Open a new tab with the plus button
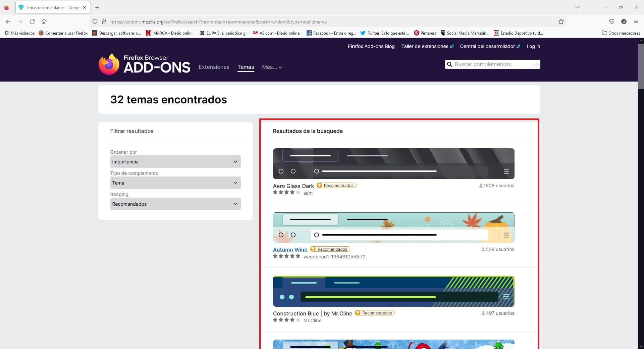Viewport: 644px width, 349px height. click(97, 7)
